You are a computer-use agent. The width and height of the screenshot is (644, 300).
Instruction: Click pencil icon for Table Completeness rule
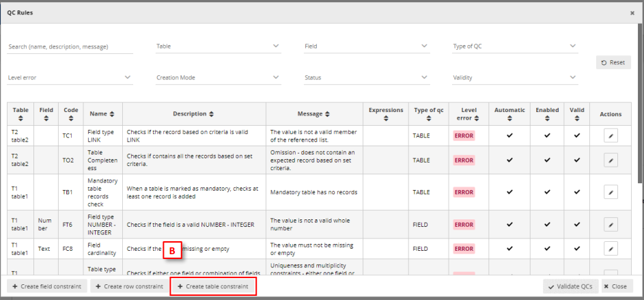pyautogui.click(x=611, y=160)
